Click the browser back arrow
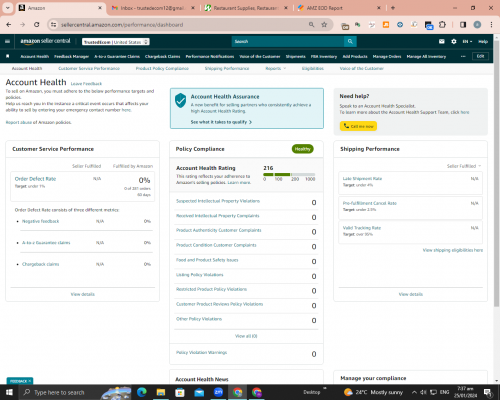The width and height of the screenshot is (500, 400). click(9, 25)
